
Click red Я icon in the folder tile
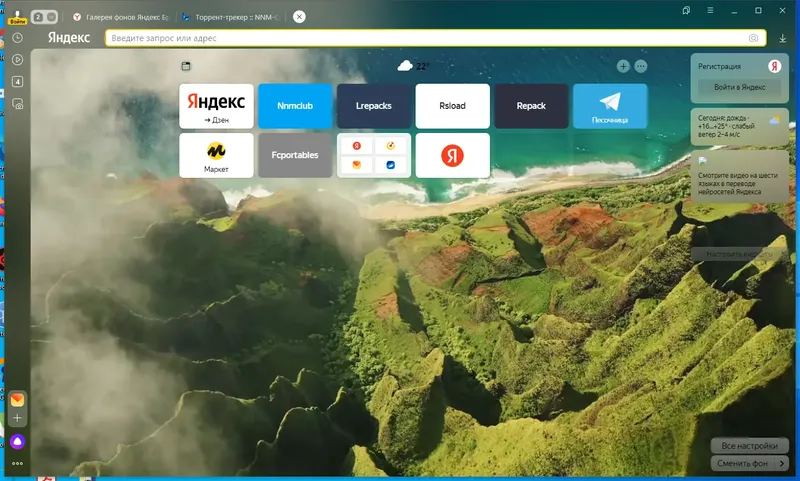tap(357, 146)
